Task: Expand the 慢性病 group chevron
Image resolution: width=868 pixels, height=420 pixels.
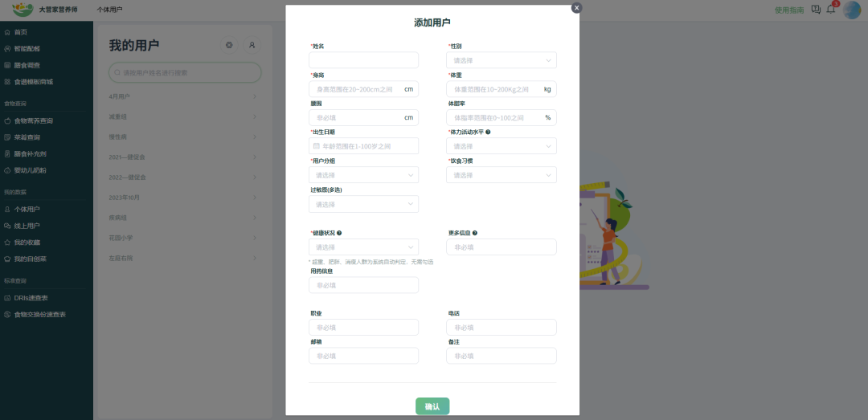Action: point(255,137)
